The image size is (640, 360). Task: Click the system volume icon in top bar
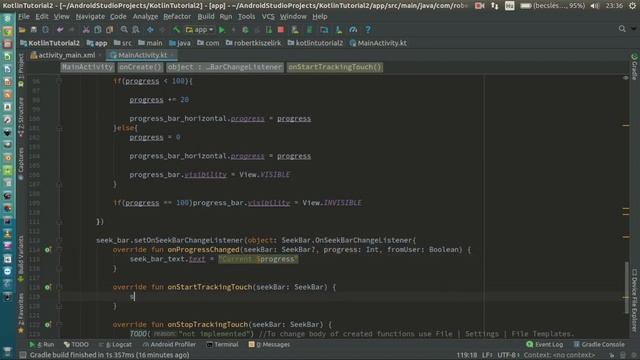pyautogui.click(x=595, y=6)
